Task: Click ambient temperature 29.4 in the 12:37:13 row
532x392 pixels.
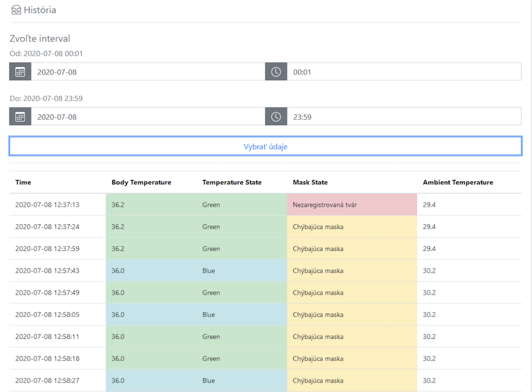Action: coord(429,205)
